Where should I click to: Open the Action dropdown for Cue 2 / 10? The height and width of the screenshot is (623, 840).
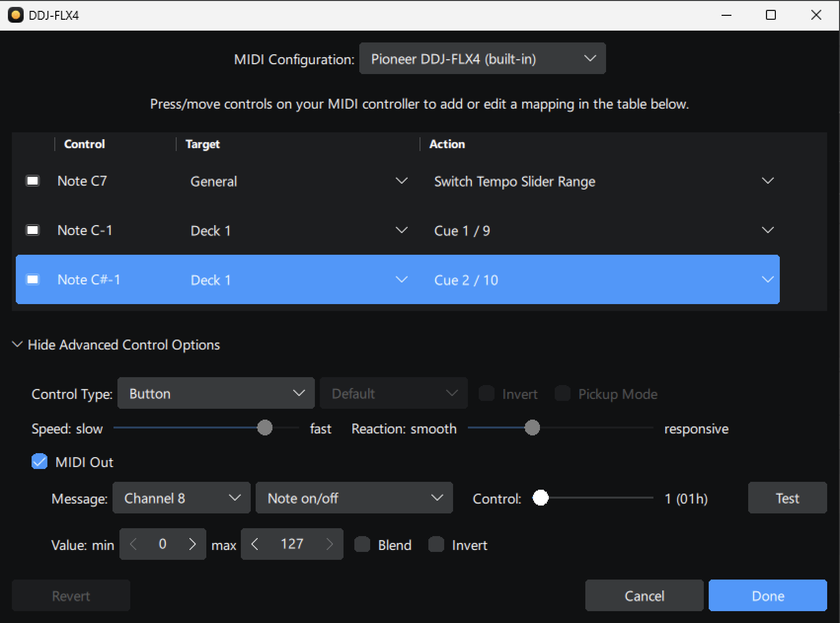point(767,279)
